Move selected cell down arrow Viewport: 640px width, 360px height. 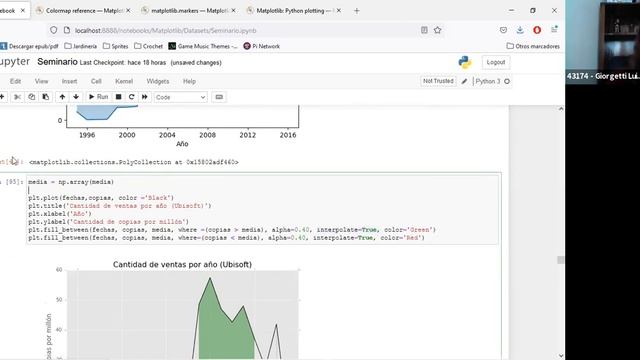click(x=76, y=97)
